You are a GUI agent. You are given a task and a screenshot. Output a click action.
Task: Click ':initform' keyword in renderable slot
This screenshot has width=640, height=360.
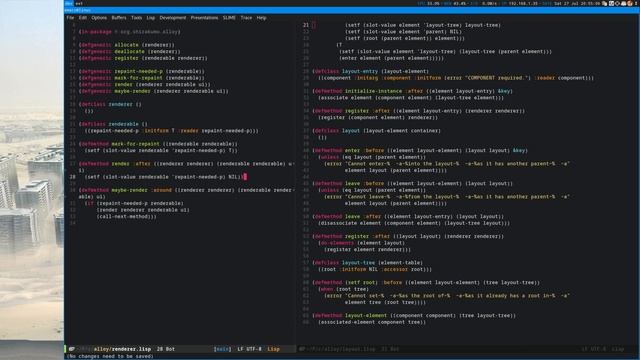(156, 131)
